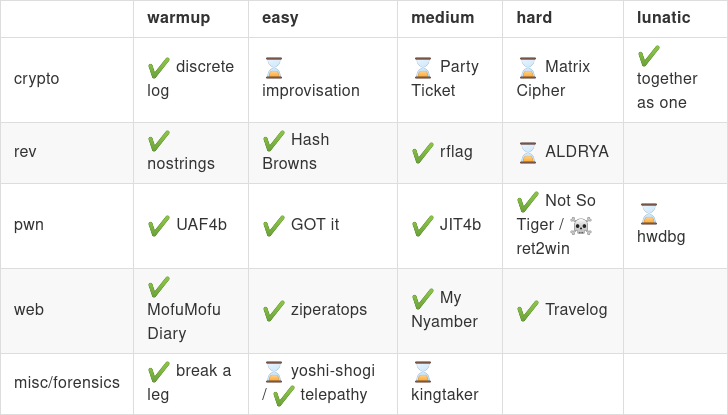The image size is (728, 415).
Task: Click the hourglass icon next to Party Ticket
Action: [x=422, y=68]
